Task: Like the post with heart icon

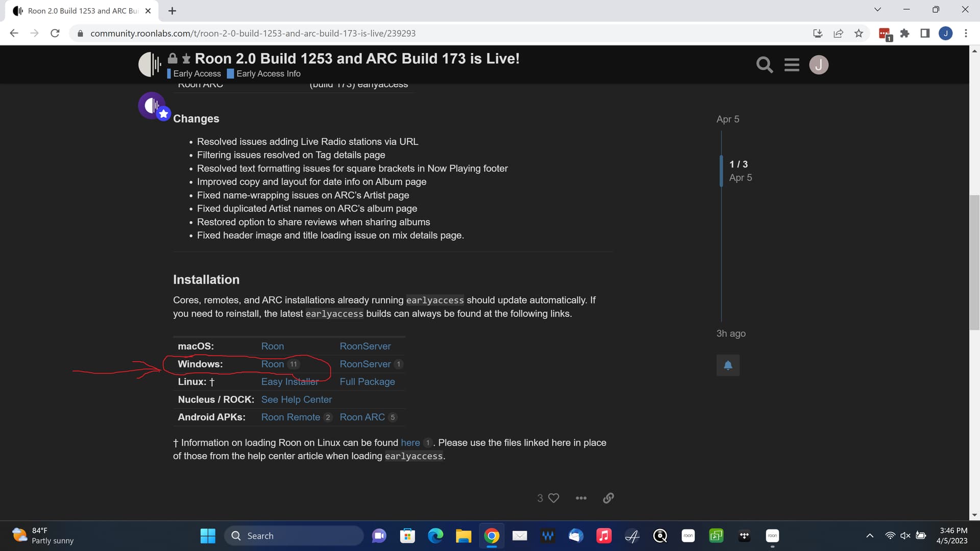Action: click(553, 498)
